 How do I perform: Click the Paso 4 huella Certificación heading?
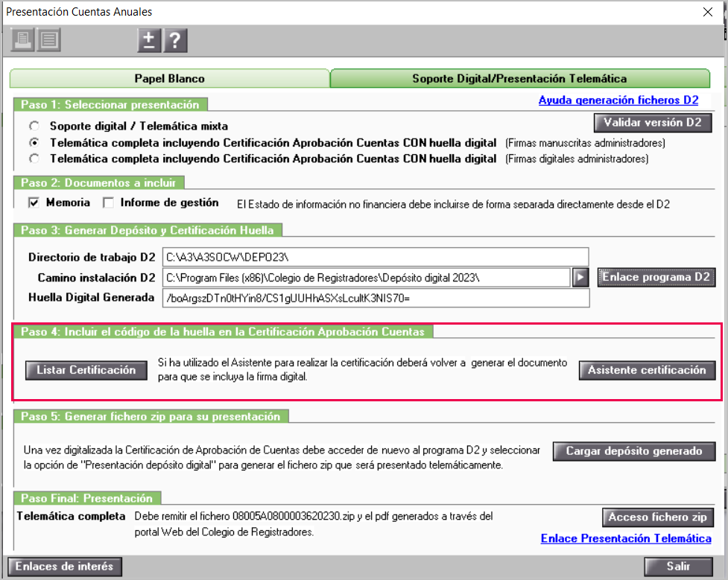click(223, 332)
